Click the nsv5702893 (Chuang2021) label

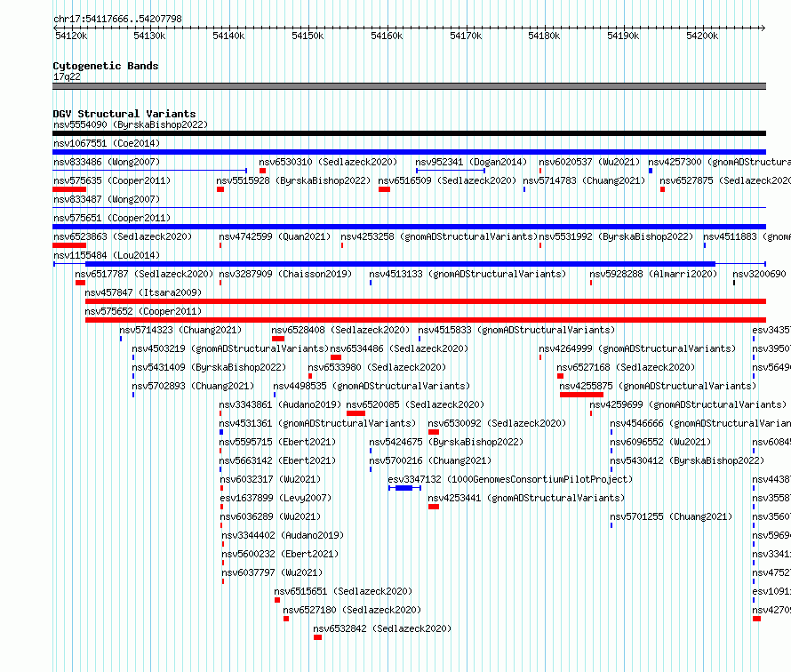point(193,386)
